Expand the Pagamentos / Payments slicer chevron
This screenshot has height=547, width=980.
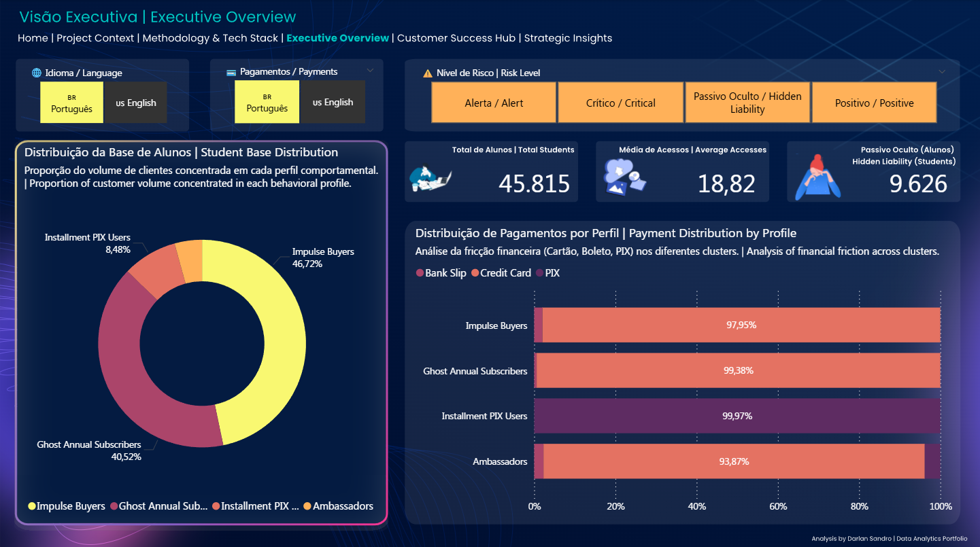pyautogui.click(x=370, y=71)
